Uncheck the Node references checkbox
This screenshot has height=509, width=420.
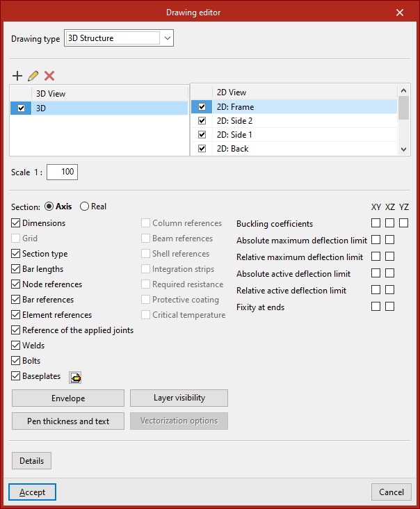point(15,284)
